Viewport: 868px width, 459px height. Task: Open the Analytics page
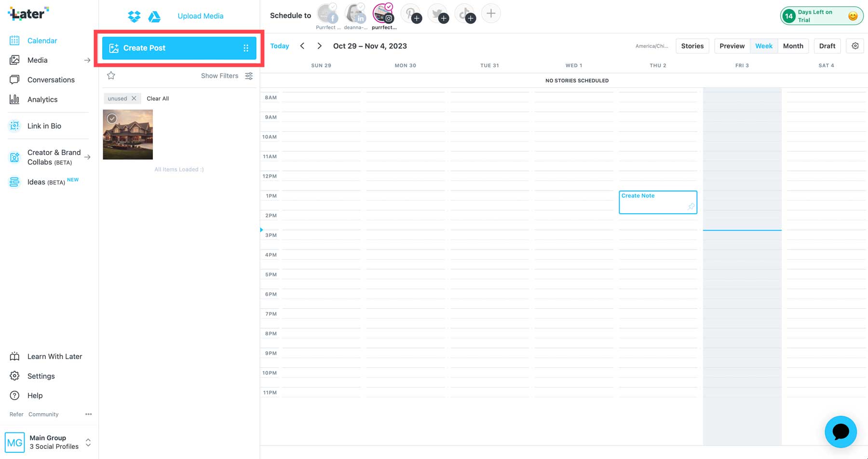[42, 99]
